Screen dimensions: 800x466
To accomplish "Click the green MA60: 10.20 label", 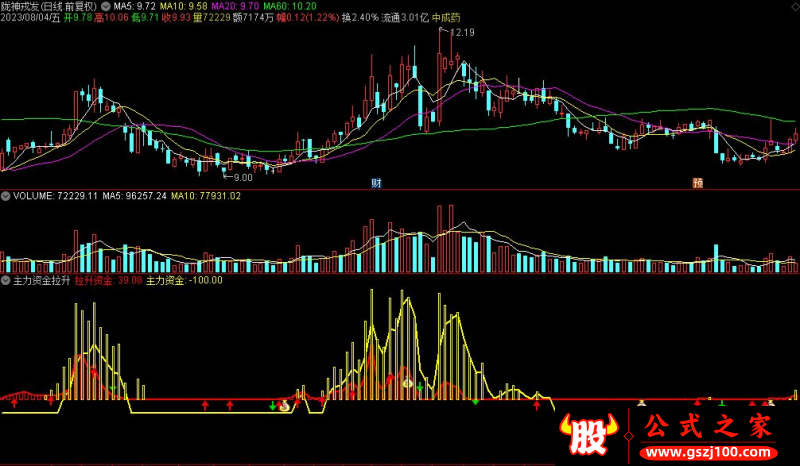I will pyautogui.click(x=290, y=7).
